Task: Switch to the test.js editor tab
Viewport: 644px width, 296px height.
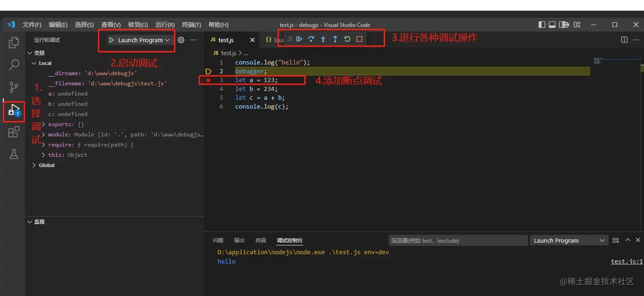Action: point(226,40)
